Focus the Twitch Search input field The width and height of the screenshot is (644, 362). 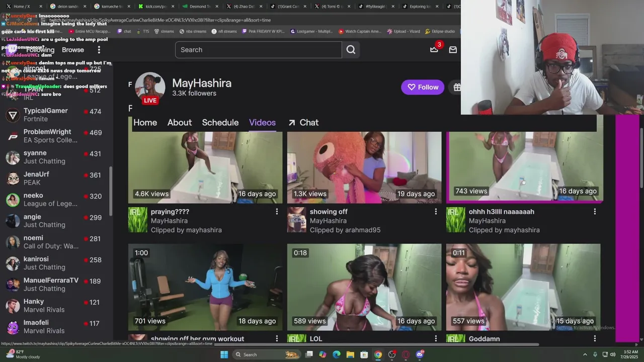point(259,50)
